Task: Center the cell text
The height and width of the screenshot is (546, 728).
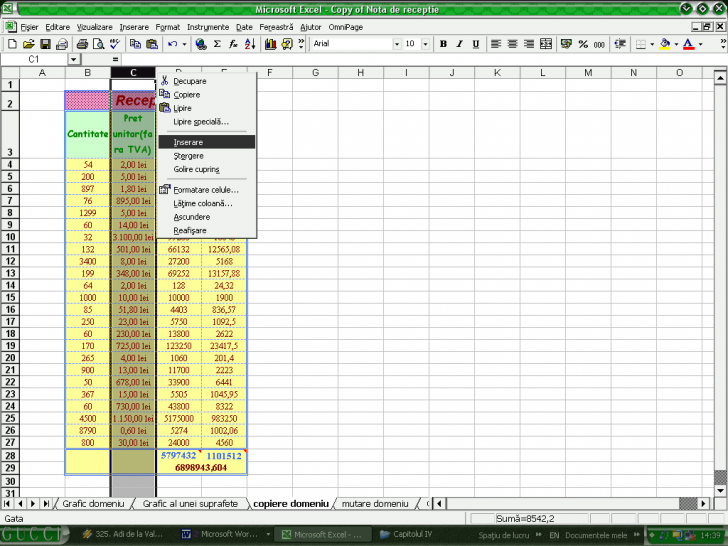Action: (512, 44)
